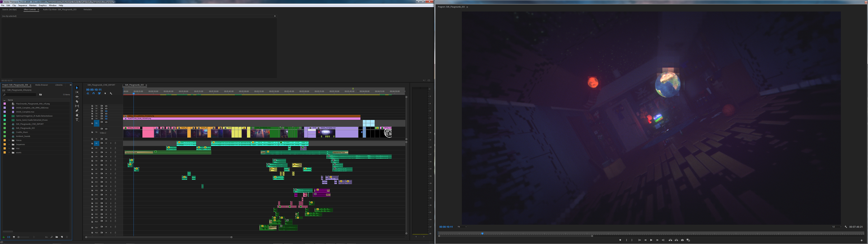The height and width of the screenshot is (244, 868).
Task: Click the Lift button
Action: click(x=670, y=240)
